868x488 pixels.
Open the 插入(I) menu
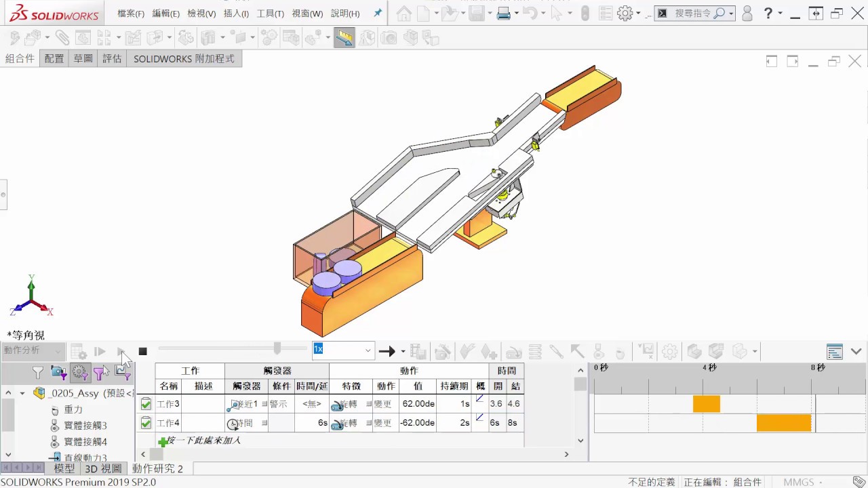coord(236,14)
